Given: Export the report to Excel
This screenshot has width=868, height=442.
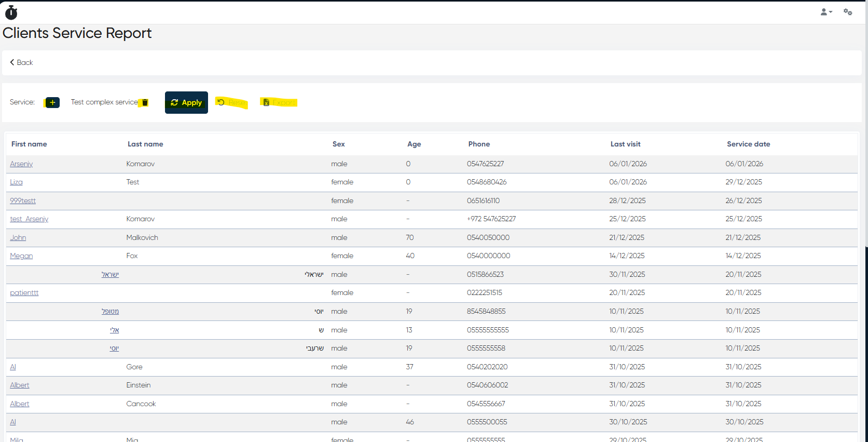Looking at the screenshot, I should coord(279,102).
